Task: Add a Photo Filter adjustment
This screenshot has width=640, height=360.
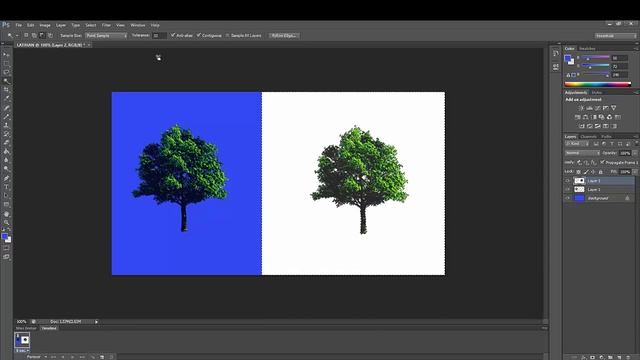Action: tap(602, 117)
